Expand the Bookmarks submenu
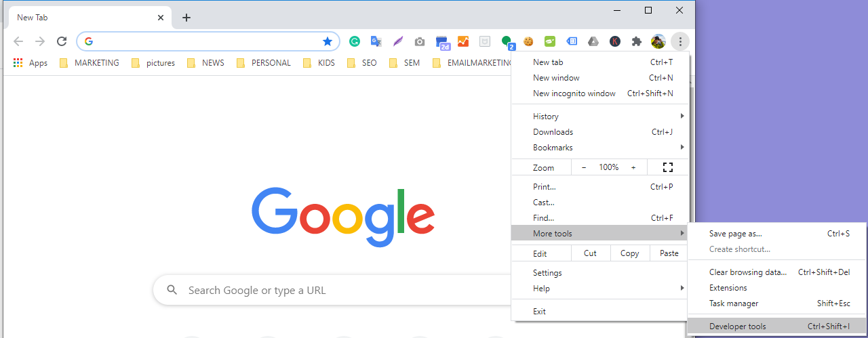Viewport: 868px width, 338px height. (599, 148)
